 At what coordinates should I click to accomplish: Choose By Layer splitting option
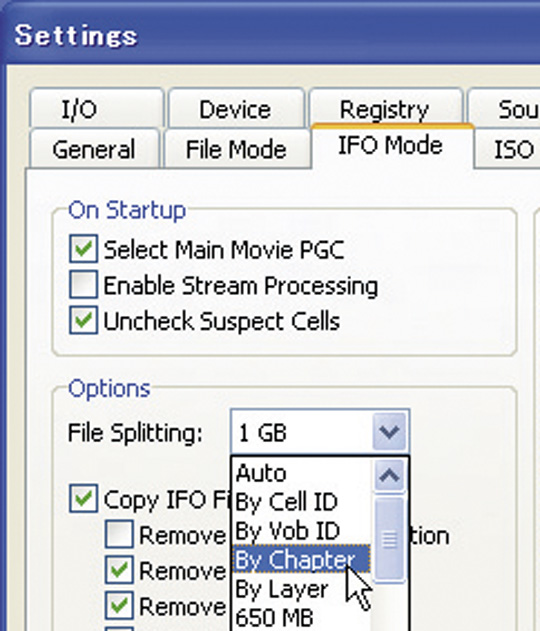pos(301,589)
